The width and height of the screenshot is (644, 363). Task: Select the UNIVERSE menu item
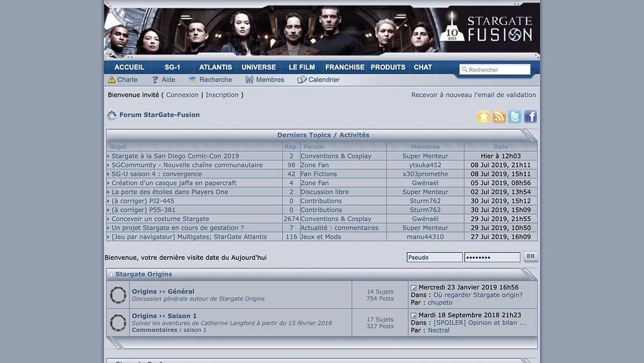click(x=258, y=67)
